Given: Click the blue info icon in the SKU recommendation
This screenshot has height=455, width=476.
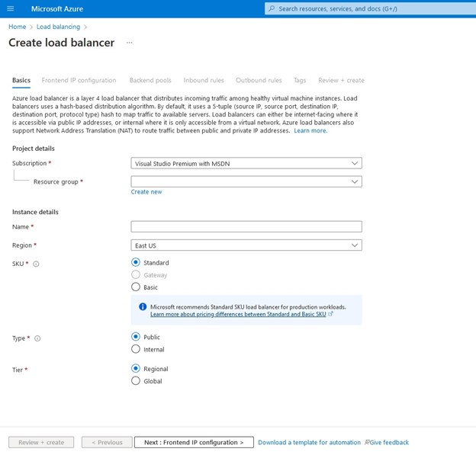Looking at the screenshot, I should pos(143,306).
